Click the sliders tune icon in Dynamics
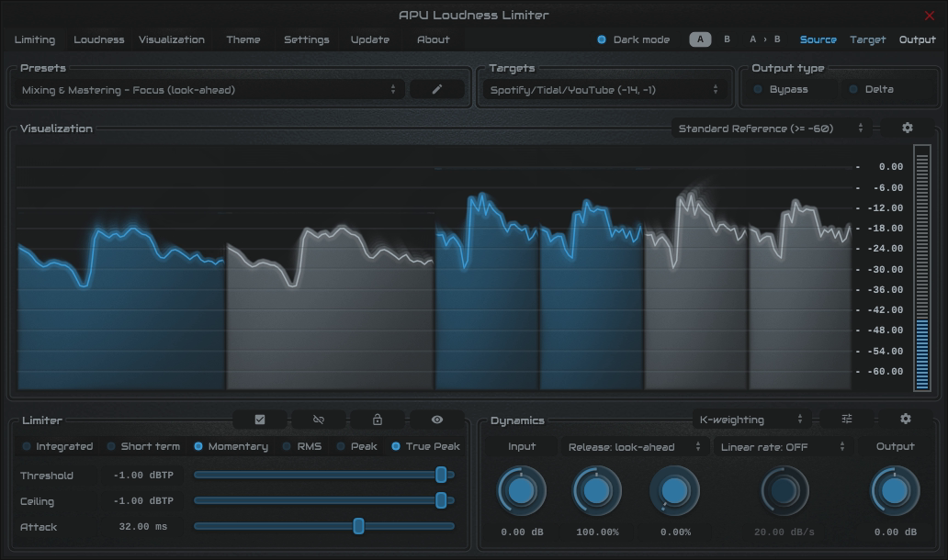This screenshot has height=560, width=948. pos(847,420)
